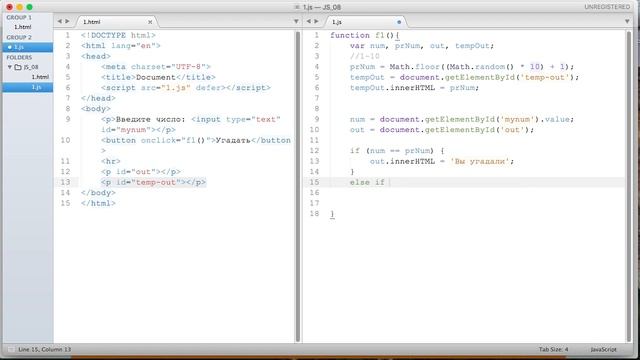Click the closing brace on line 18
This screenshot has height=360, width=640.
coord(332,214)
